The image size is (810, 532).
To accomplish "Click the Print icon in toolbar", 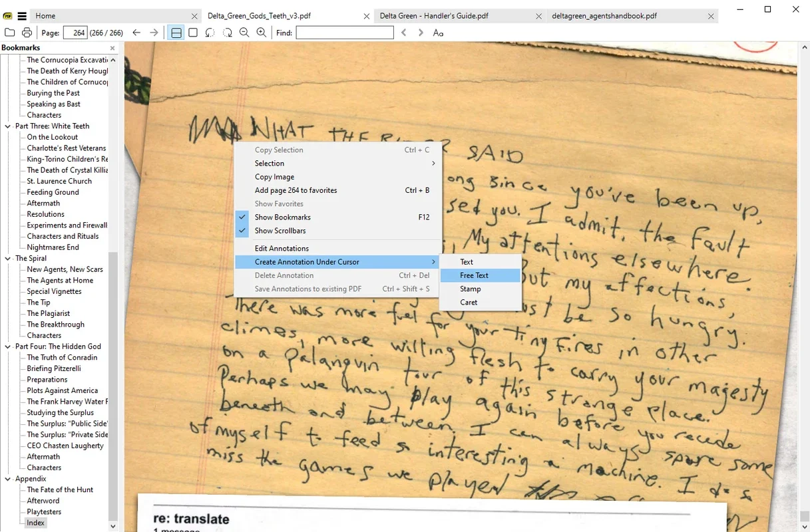I will (x=27, y=33).
